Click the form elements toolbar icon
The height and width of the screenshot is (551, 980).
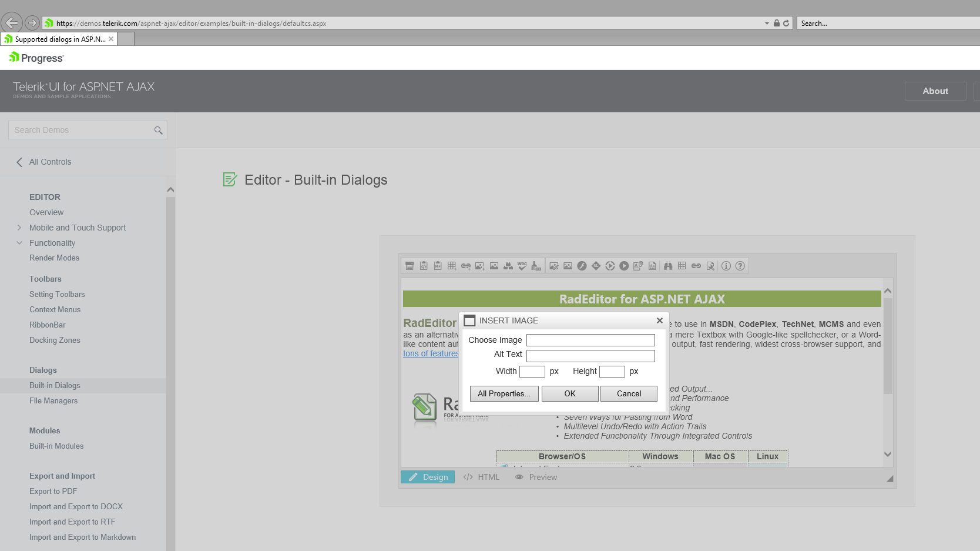click(x=410, y=266)
